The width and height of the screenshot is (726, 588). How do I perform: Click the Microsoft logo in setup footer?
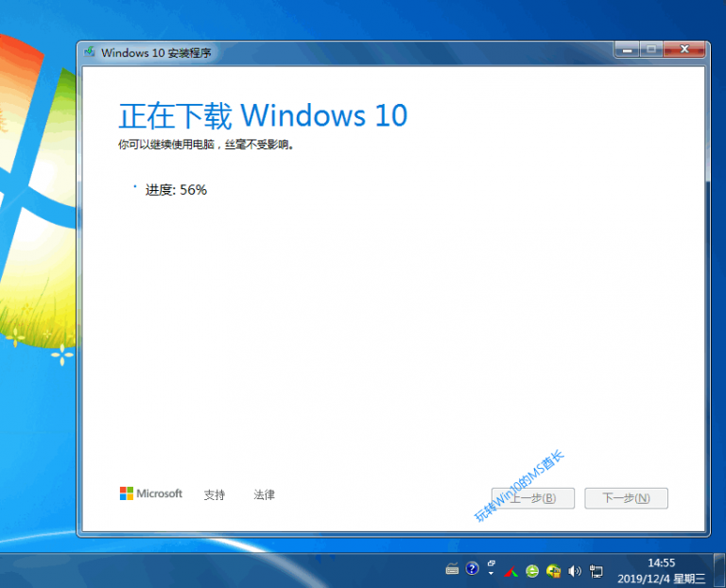coord(151,493)
